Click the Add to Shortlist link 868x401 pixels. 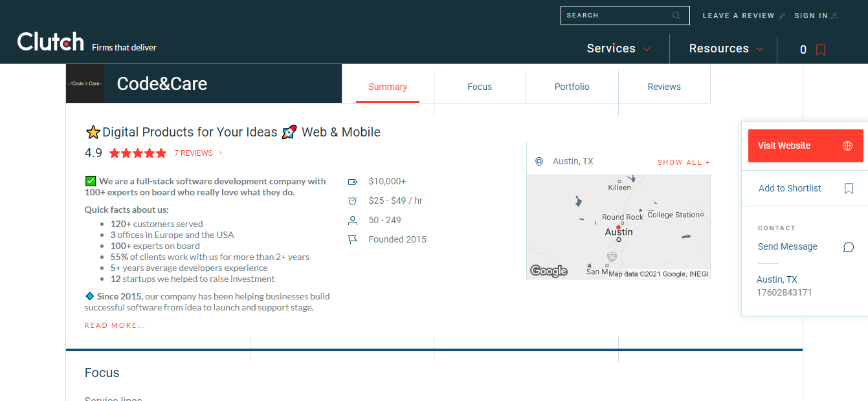tap(790, 188)
